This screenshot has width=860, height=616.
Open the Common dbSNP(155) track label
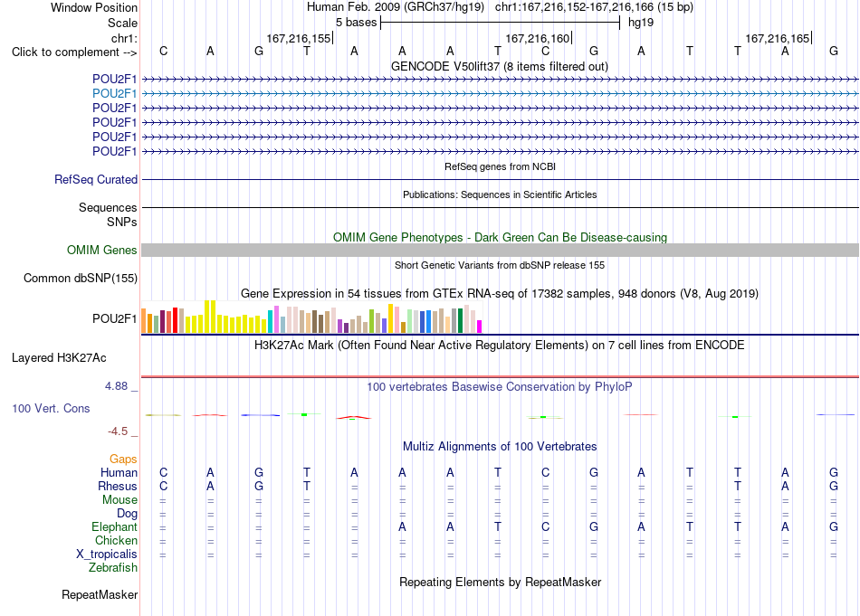click(x=80, y=279)
